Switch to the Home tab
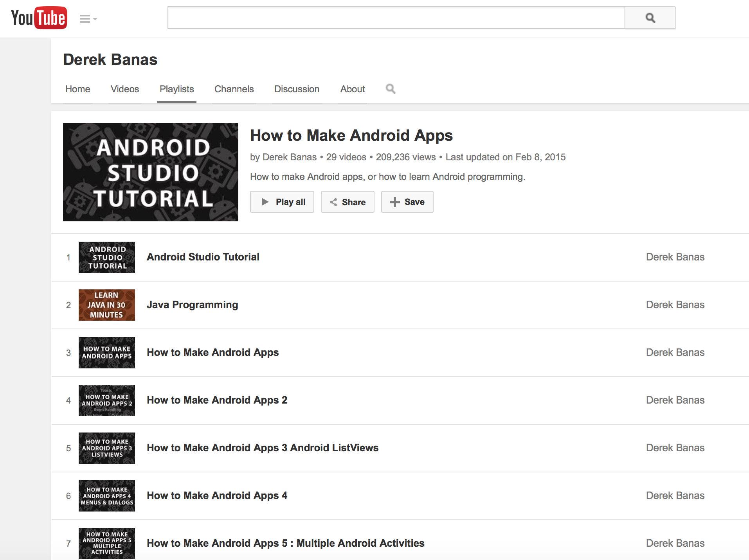Viewport: 749px width, 560px height. [78, 89]
